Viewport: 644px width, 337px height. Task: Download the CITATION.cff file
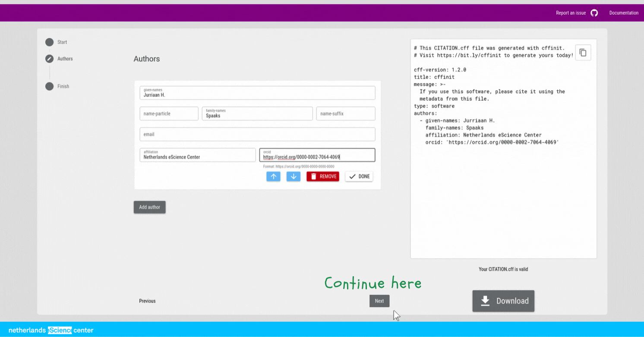tap(503, 301)
